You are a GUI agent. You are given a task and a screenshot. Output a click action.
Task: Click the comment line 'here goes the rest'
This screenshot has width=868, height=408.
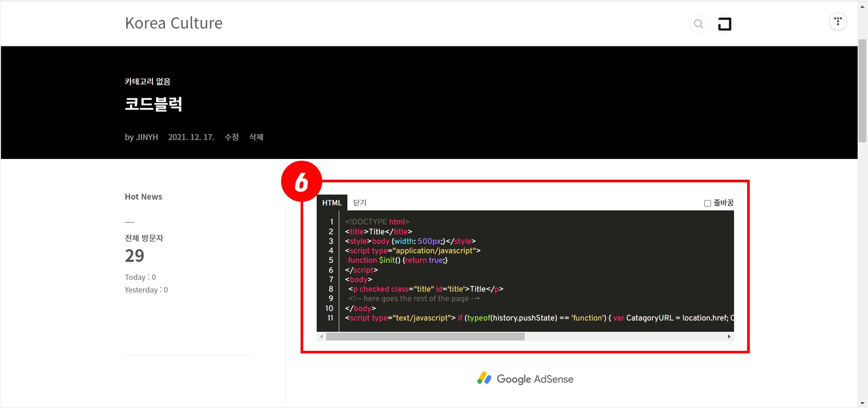point(414,298)
